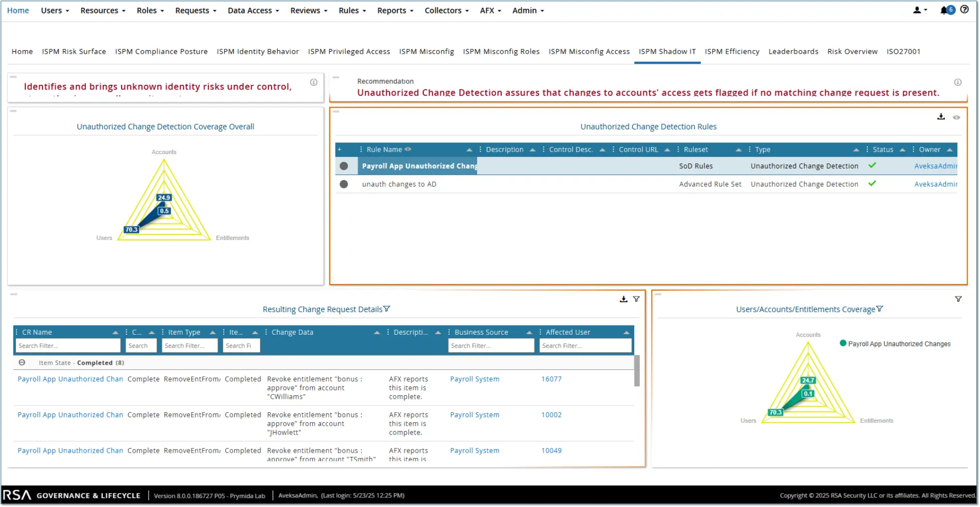980x507 pixels.
Task: Click green check status for unauth changes to AD
Action: tap(872, 184)
